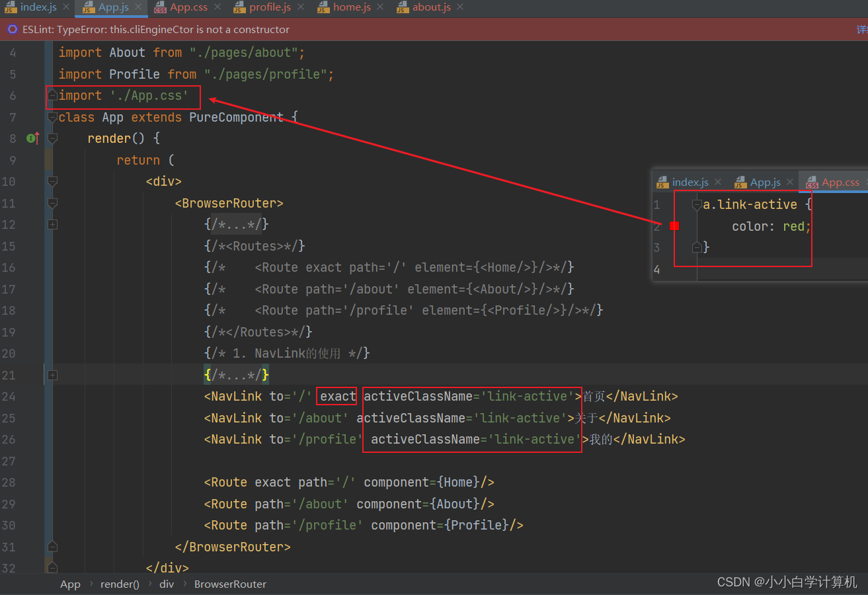
Task: Switch to index.js in the floating editor tabs
Action: pos(690,181)
